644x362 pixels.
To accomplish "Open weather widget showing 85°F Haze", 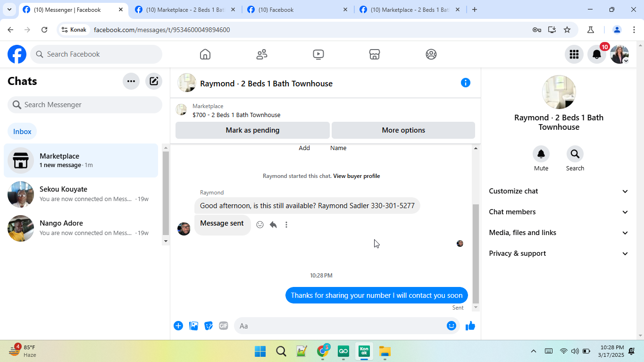I will (23, 351).
